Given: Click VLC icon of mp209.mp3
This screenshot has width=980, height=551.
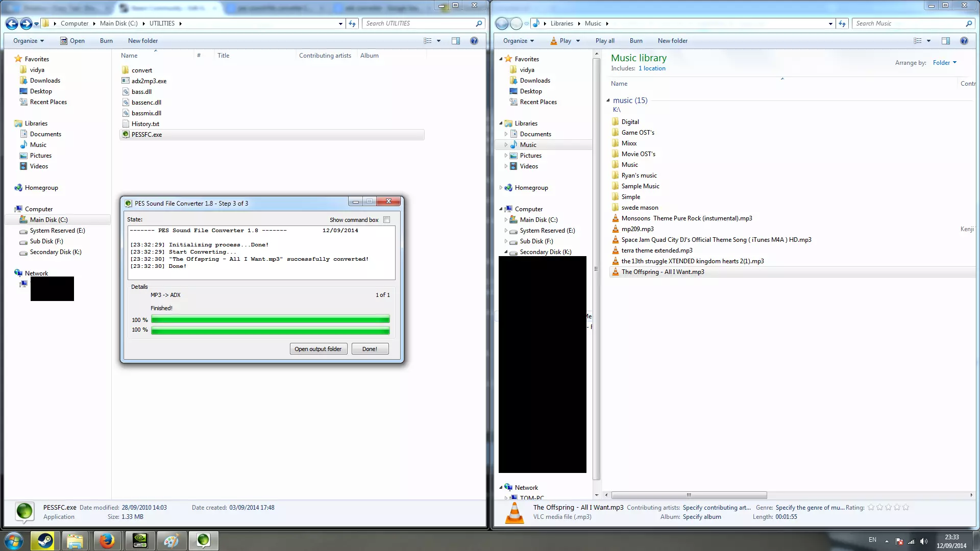Looking at the screenshot, I should click(x=616, y=229).
